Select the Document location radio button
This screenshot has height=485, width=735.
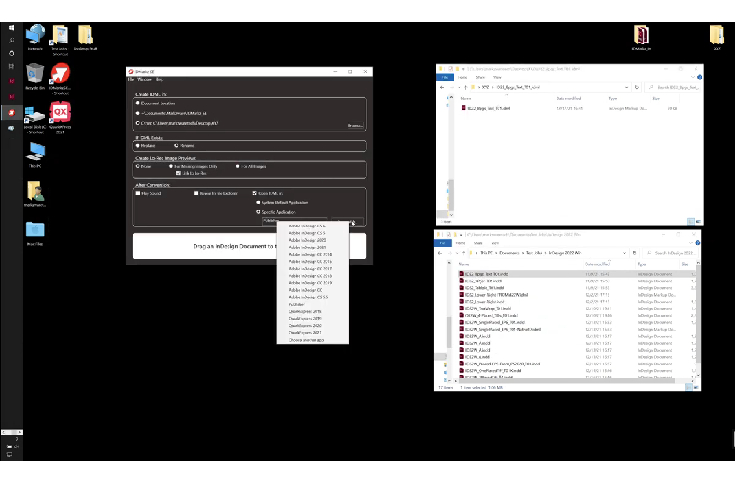(137, 103)
